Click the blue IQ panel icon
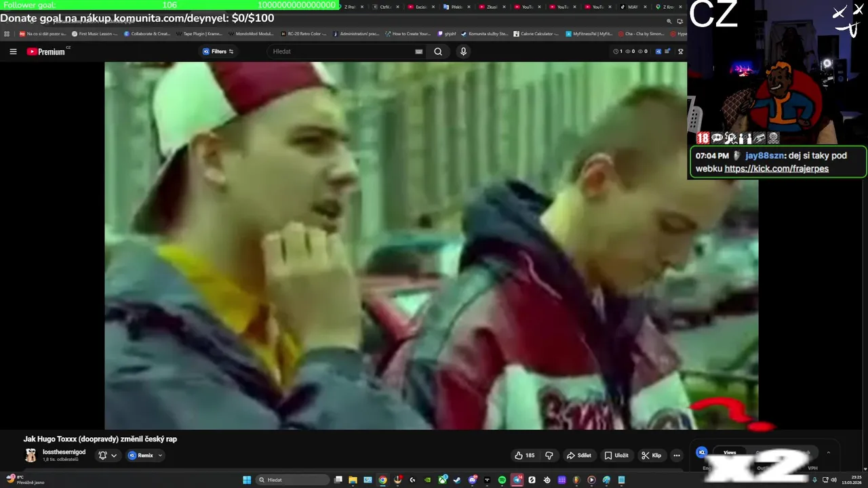The width and height of the screenshot is (868, 488). (x=702, y=452)
